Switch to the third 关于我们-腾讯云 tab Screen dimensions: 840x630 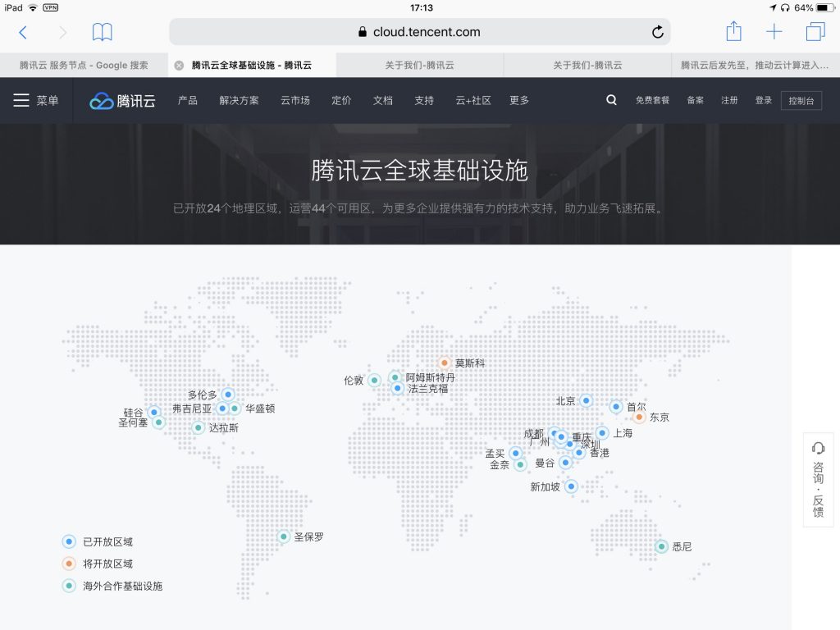coord(587,66)
